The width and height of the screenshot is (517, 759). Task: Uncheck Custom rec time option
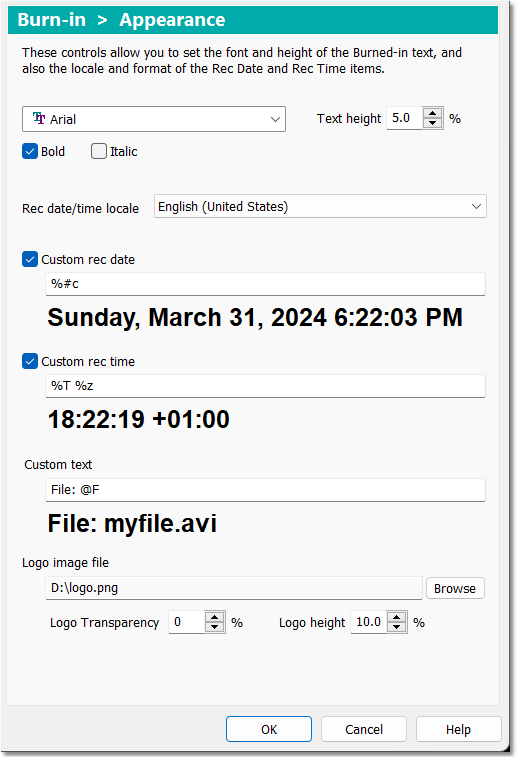[30, 361]
